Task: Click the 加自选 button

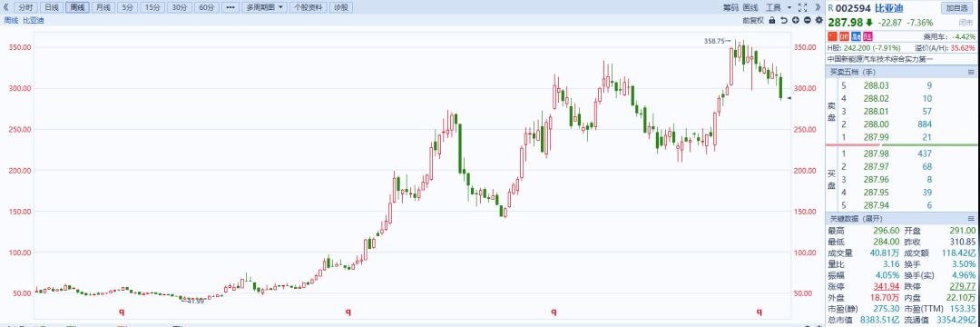Action: [x=957, y=7]
